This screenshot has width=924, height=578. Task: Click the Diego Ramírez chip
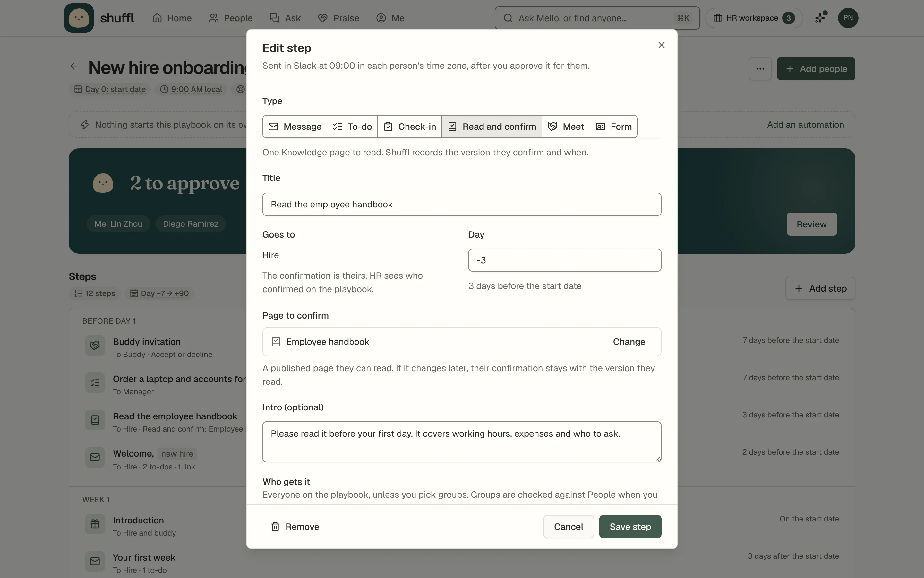pos(191,224)
